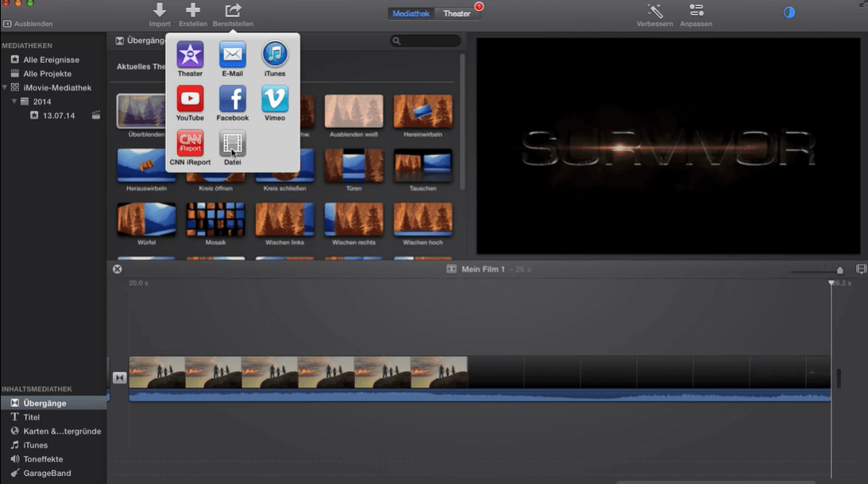Select the Wischen rechts transition

click(x=353, y=219)
